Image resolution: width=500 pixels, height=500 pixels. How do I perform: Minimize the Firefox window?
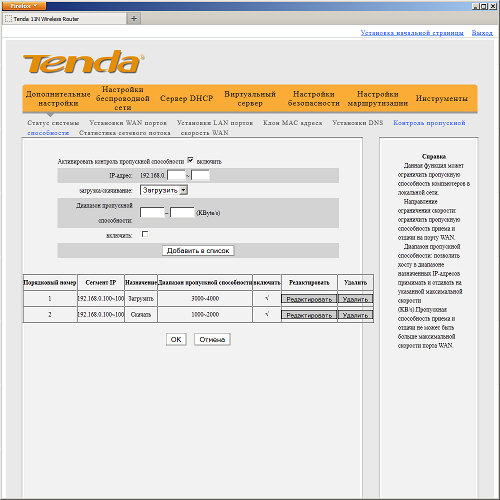476,6
